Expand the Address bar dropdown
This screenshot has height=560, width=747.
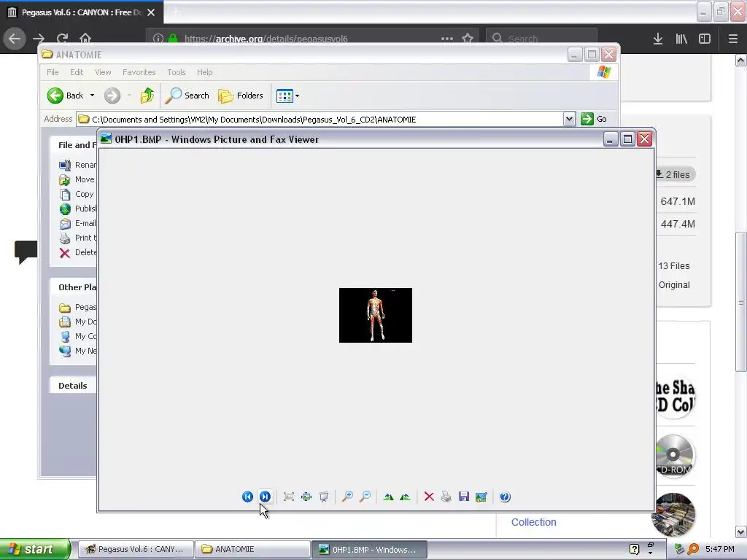coord(569,119)
